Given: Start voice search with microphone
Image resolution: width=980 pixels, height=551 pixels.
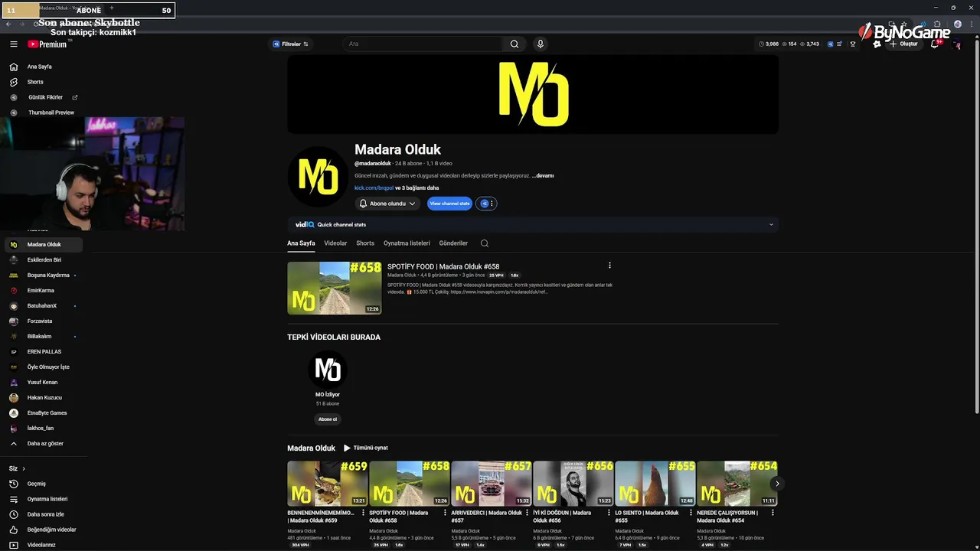Looking at the screenshot, I should (x=541, y=44).
